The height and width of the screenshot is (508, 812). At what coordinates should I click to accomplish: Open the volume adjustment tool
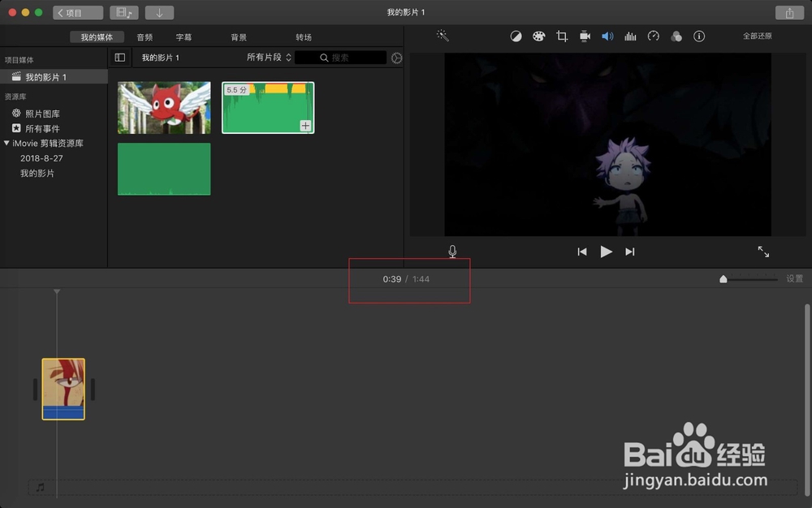click(x=607, y=37)
